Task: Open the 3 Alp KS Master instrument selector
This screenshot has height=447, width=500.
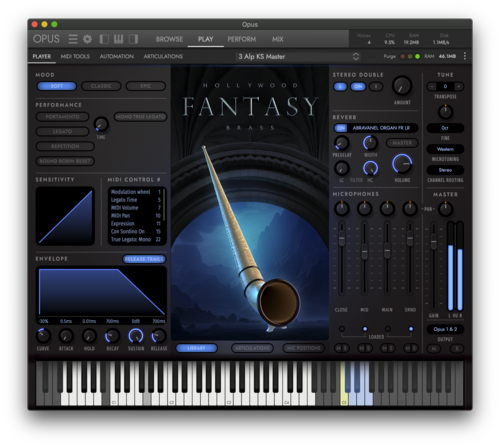Action: tap(297, 57)
